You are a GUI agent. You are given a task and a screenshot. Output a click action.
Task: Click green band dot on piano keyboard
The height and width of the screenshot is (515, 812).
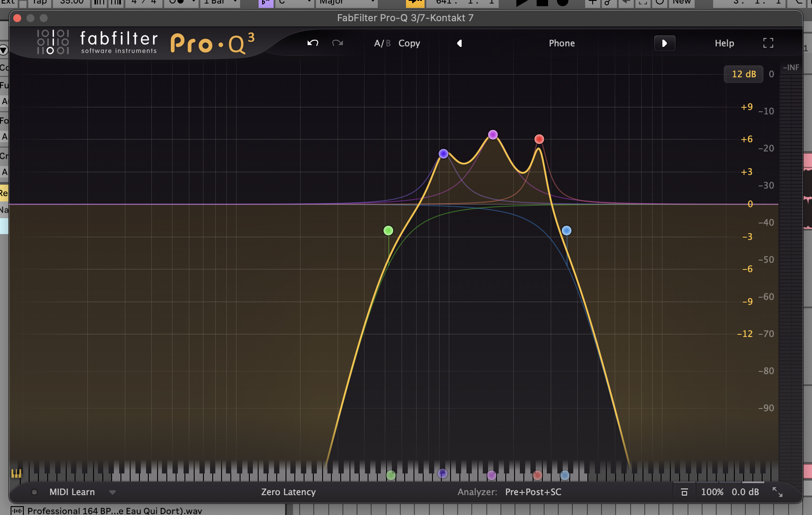(391, 475)
